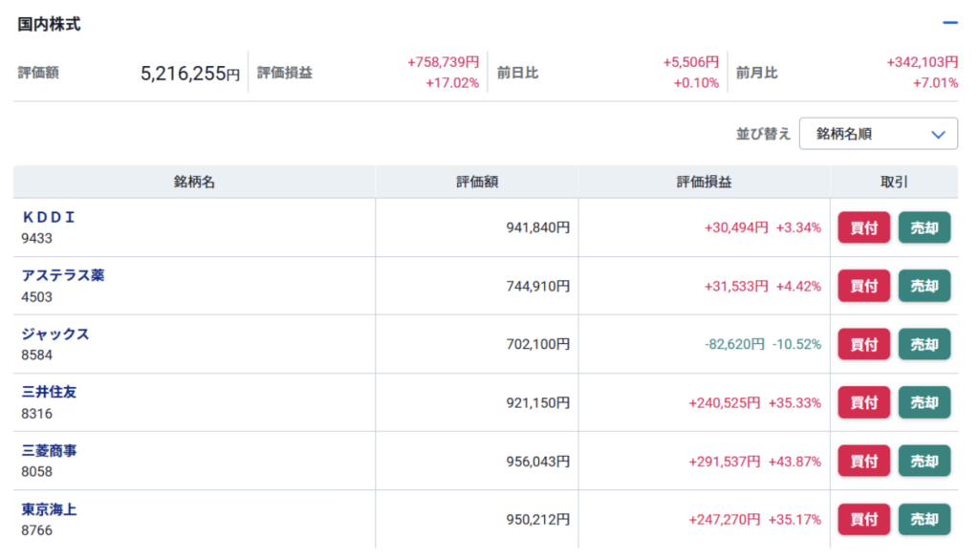Click the 評価額 column header
The height and width of the screenshot is (560, 979).
click(x=476, y=183)
